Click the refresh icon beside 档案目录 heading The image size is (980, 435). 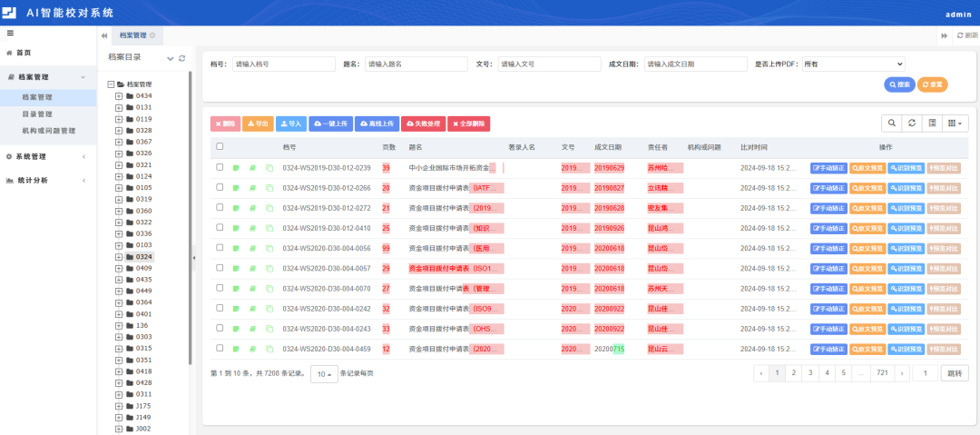182,58
